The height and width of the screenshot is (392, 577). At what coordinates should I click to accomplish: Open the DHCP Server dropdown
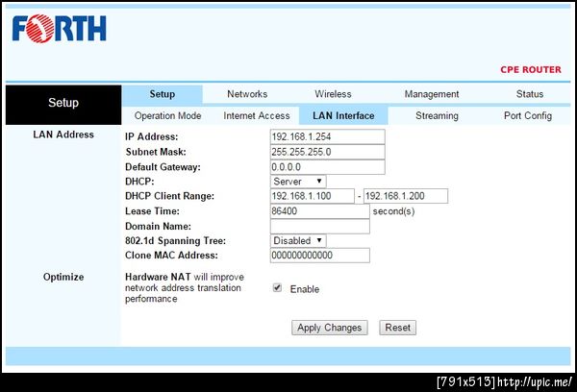point(298,182)
